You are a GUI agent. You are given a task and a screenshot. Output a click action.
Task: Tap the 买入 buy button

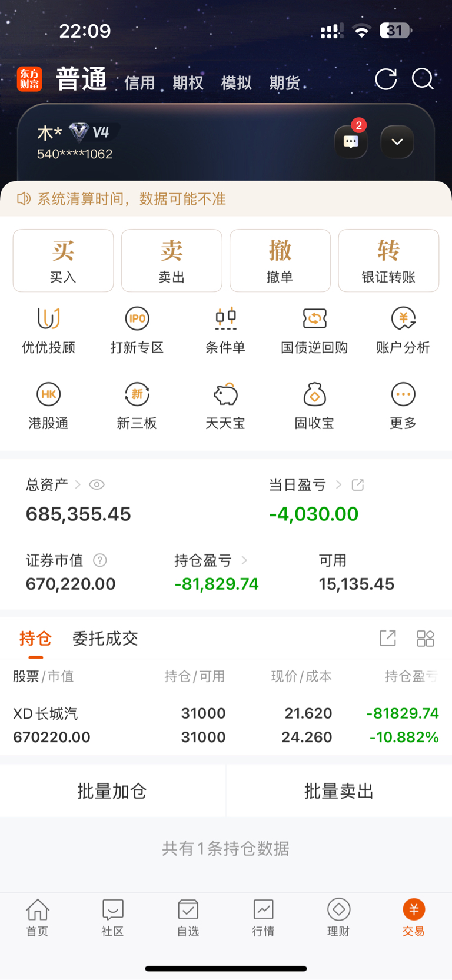tap(64, 261)
